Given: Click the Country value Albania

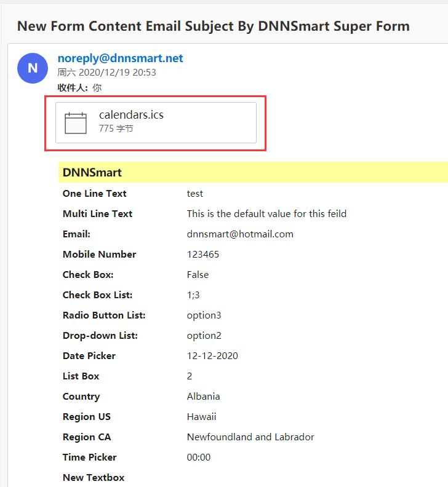Looking at the screenshot, I should pyautogui.click(x=203, y=397).
